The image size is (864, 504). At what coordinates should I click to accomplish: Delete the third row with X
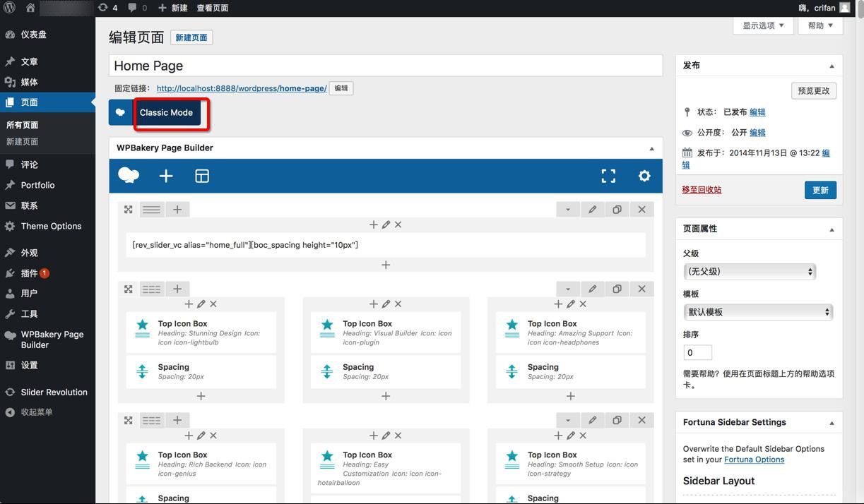click(x=641, y=420)
